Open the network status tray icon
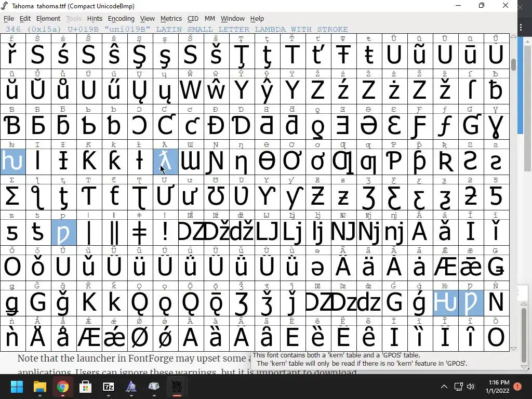This screenshot has height=399, width=532. click(458, 387)
